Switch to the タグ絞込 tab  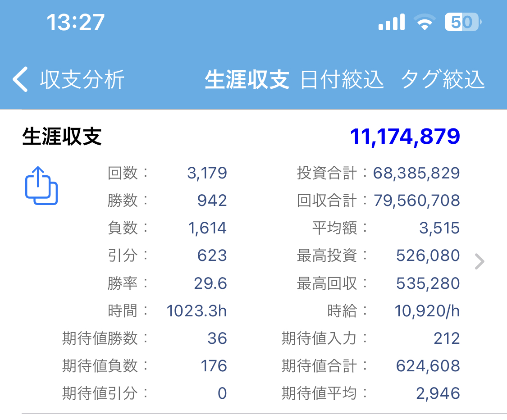tap(443, 79)
